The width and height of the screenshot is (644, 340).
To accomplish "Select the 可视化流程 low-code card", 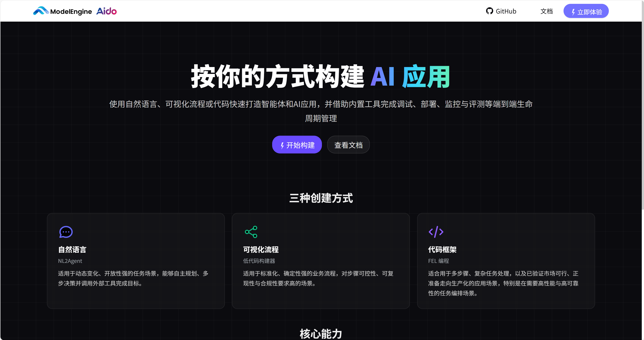I will point(321,260).
